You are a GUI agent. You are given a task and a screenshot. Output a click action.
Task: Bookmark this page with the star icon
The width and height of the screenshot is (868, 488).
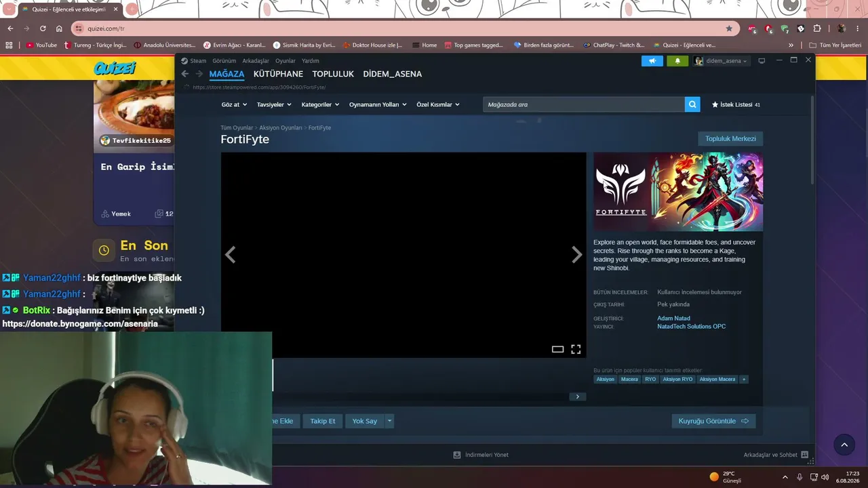tap(729, 28)
